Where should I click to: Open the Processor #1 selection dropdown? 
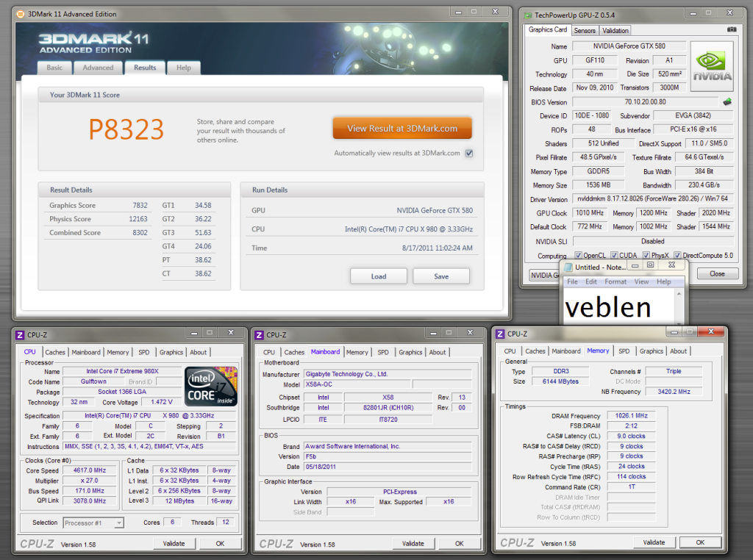(x=93, y=523)
